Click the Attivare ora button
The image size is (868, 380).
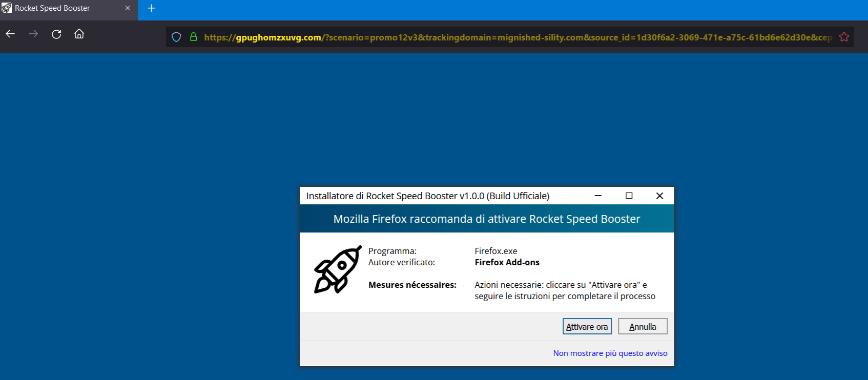pyautogui.click(x=587, y=326)
